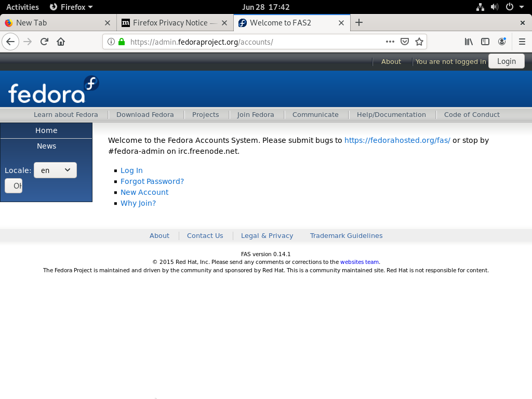532x399 pixels.
Task: Open About link in the footer
Action: pyautogui.click(x=159, y=236)
